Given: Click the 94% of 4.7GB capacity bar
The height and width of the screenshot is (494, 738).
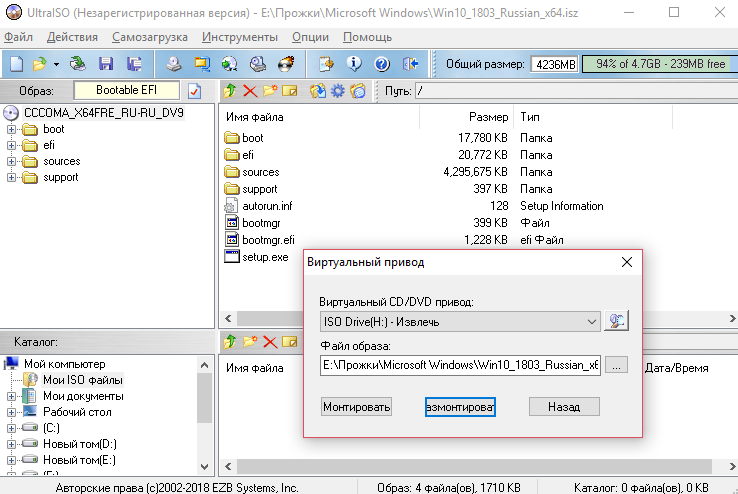Looking at the screenshot, I should pos(659,64).
